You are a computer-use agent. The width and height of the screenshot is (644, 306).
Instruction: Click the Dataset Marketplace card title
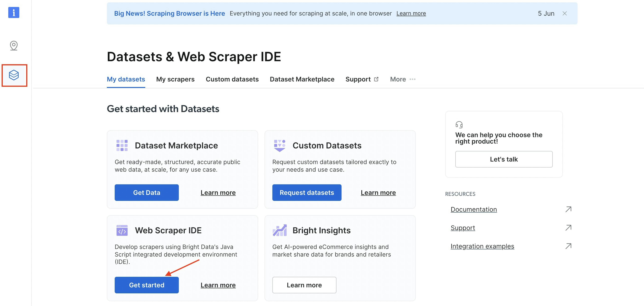[176, 146]
